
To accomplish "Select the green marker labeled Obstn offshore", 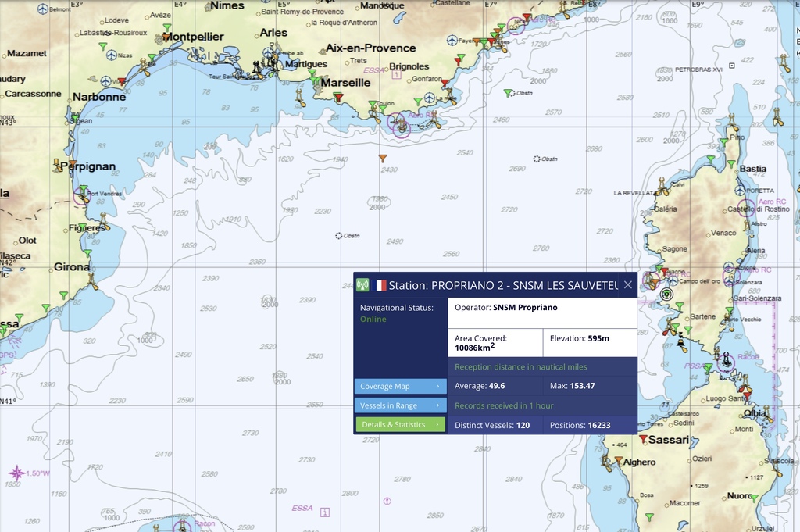I will pyautogui.click(x=508, y=93).
